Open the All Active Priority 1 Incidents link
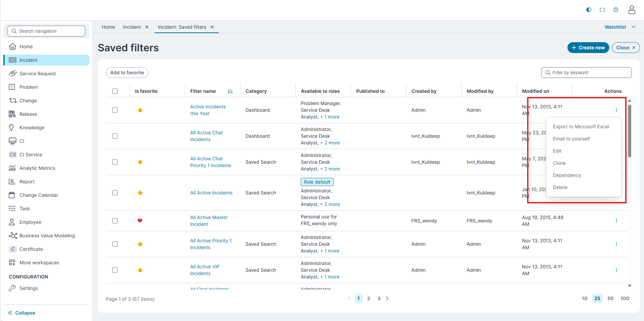Screen dimensions: 644x321 click(x=211, y=244)
